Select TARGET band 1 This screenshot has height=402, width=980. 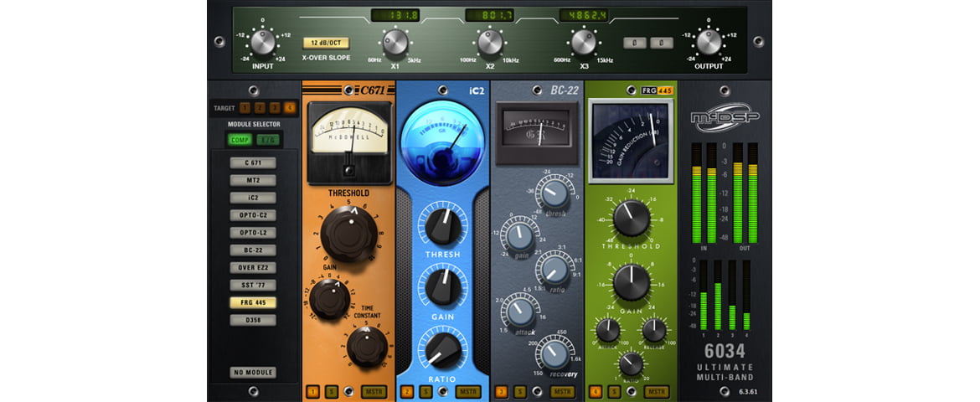245,107
